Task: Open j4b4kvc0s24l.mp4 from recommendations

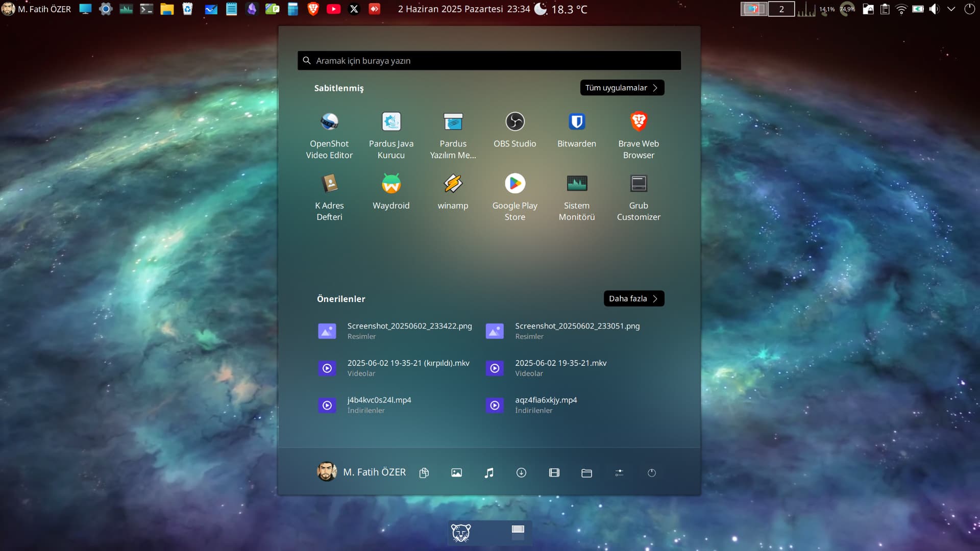Action: pos(365,405)
